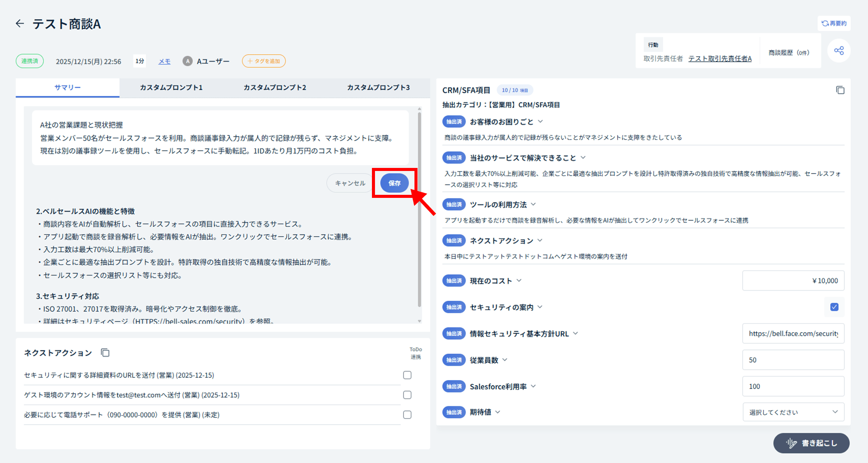868x463 pixels.
Task: Expand the ツールの利用方法 chevron
Action: pos(533,204)
